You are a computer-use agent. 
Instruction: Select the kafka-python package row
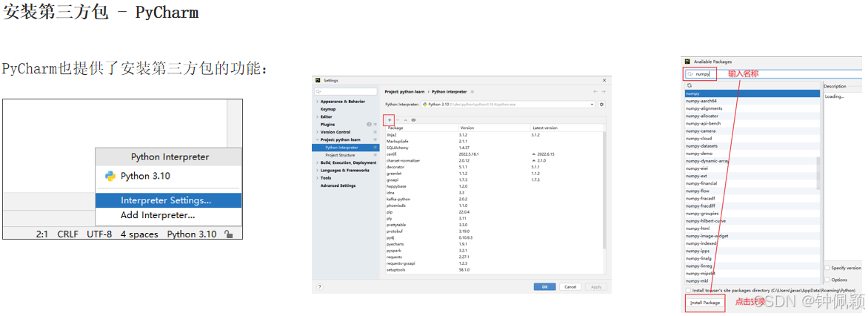493,199
